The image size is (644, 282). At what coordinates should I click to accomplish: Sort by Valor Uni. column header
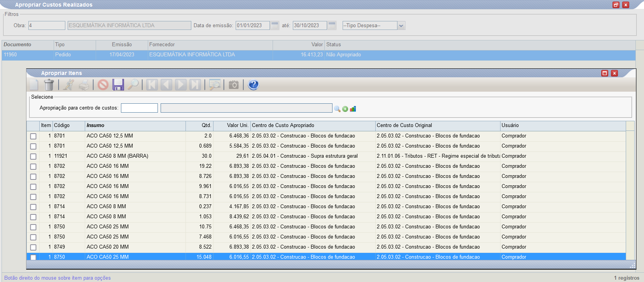tap(232, 125)
